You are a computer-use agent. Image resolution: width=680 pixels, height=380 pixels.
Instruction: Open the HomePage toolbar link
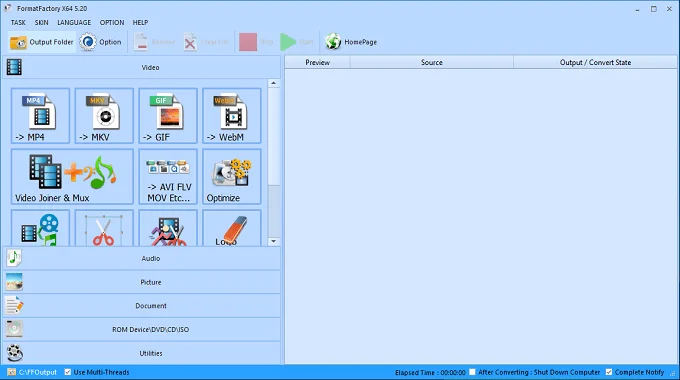pos(351,42)
